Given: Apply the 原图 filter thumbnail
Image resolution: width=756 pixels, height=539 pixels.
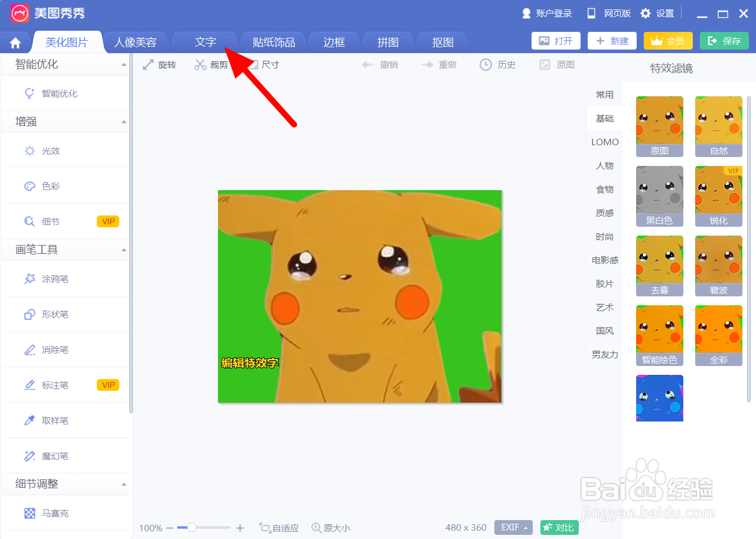Looking at the screenshot, I should pyautogui.click(x=660, y=126).
